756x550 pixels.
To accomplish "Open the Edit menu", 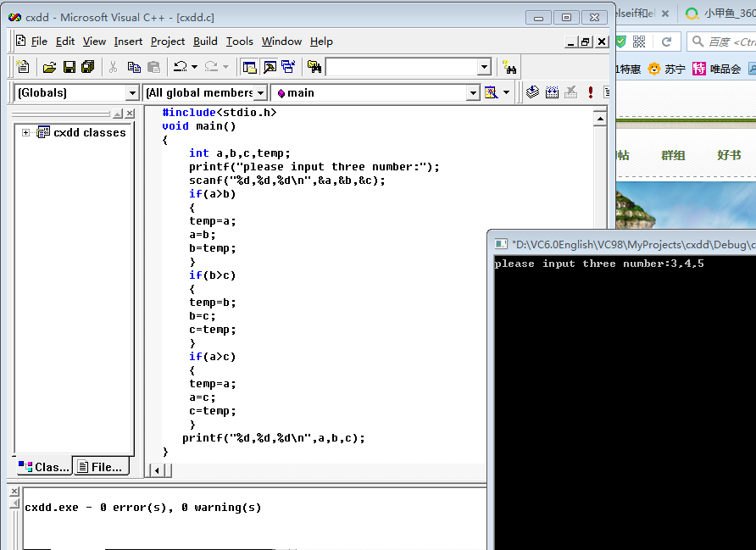I will click(x=65, y=42).
